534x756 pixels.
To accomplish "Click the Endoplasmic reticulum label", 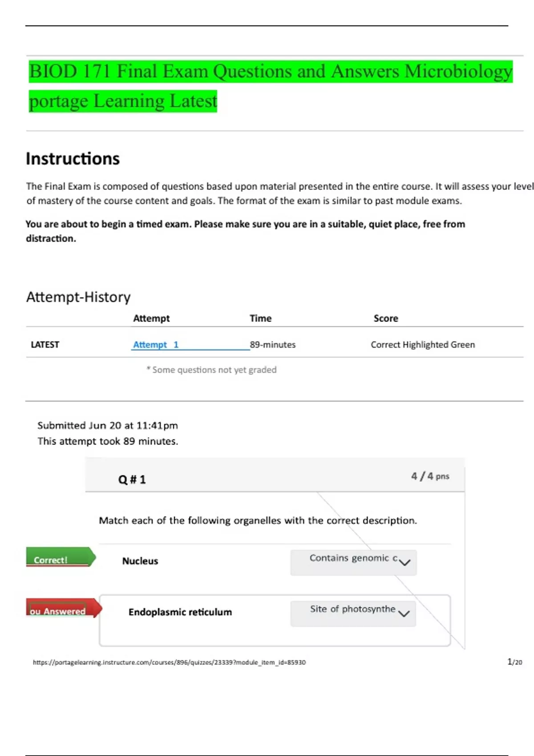I will pos(180,612).
